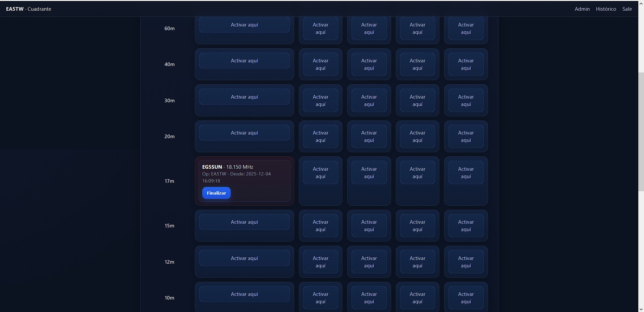Click the EA5TW · Cuadrante site title
This screenshot has width=644, height=312.
(29, 9)
